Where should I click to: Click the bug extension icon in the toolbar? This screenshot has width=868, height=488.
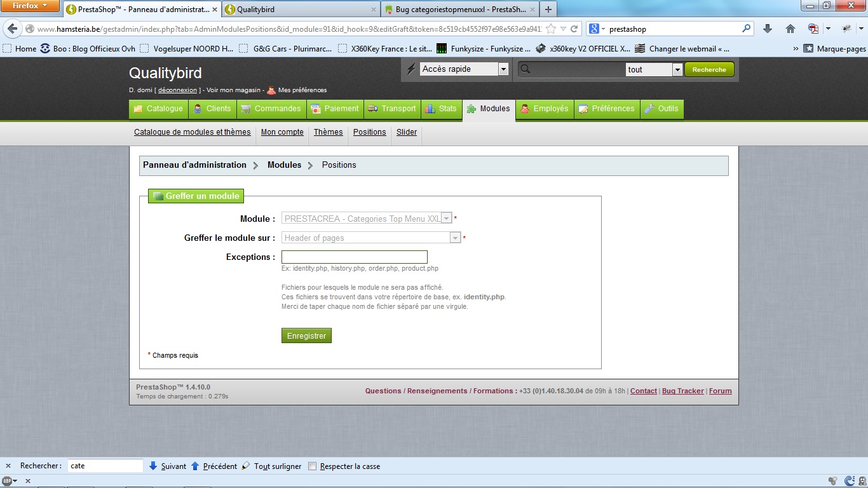click(x=846, y=29)
